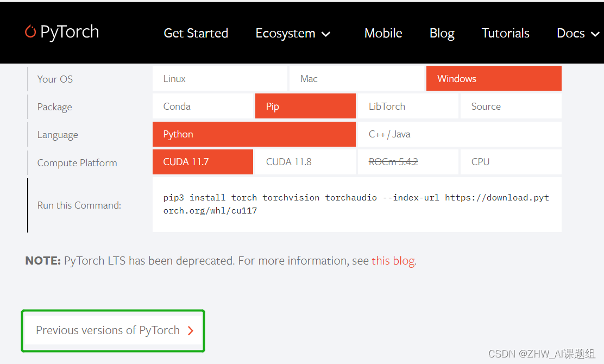604x364 pixels.
Task: Expand the Docs dropdown menu
Action: [x=578, y=34]
